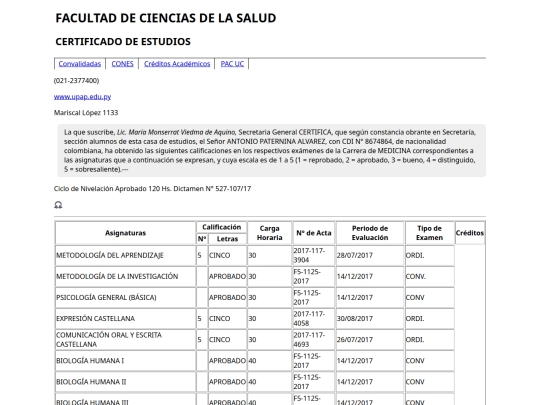This screenshot has width=540, height=405.
Task: Click APROBADO in Biología Humana I row
Action: (227, 361)
